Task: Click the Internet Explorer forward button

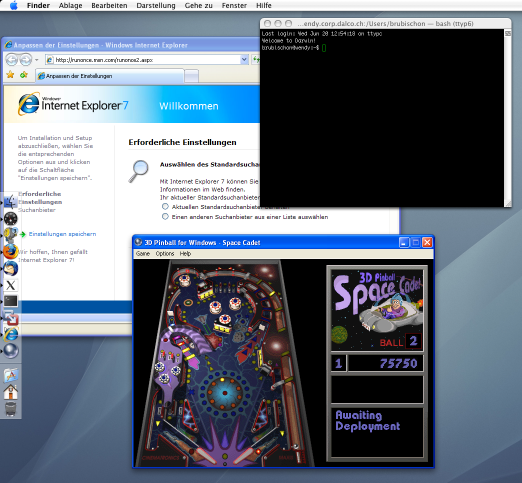Action: pyautogui.click(x=26, y=60)
